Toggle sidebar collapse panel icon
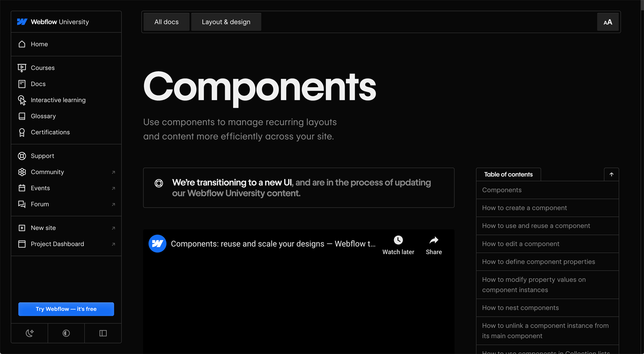Image resolution: width=644 pixels, height=354 pixels. pyautogui.click(x=103, y=333)
